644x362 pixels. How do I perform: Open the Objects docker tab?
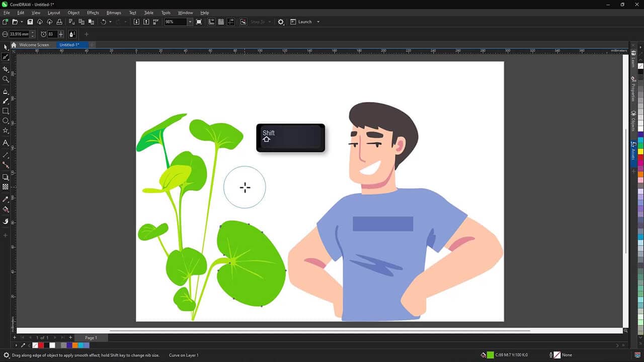coord(633,121)
